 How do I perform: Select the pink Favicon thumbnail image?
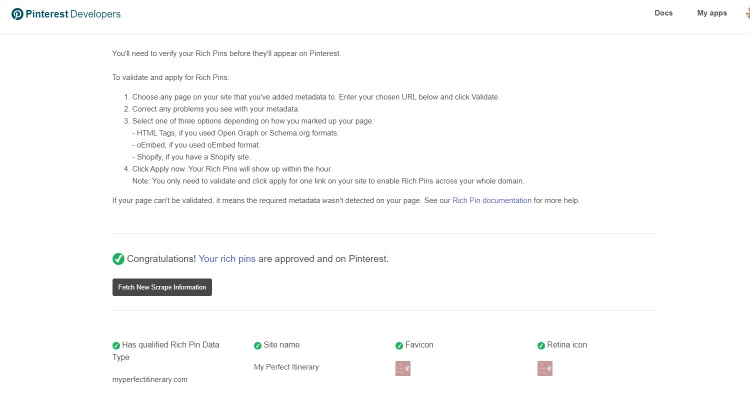pos(403,368)
